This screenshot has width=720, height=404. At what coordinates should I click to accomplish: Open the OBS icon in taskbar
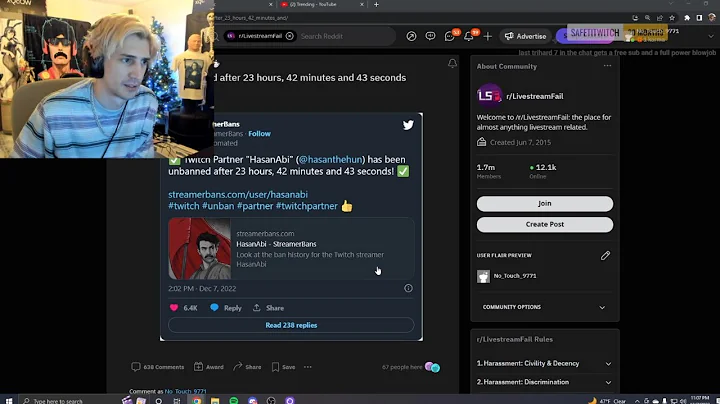[x=271, y=400]
